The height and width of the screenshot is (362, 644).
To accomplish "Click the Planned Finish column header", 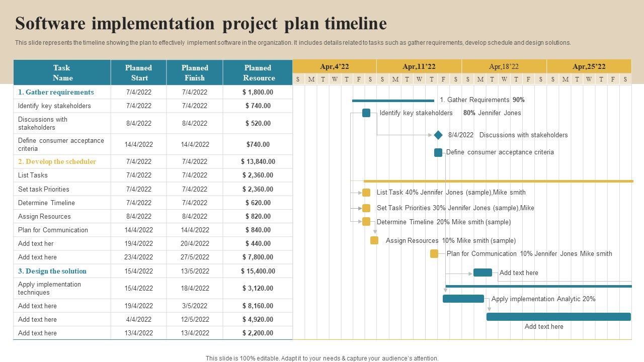I will 195,72.
